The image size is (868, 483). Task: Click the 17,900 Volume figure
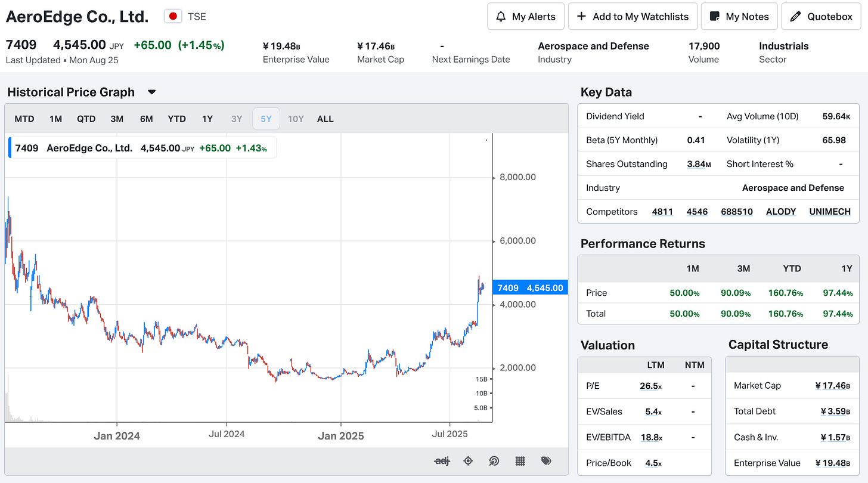pos(704,46)
